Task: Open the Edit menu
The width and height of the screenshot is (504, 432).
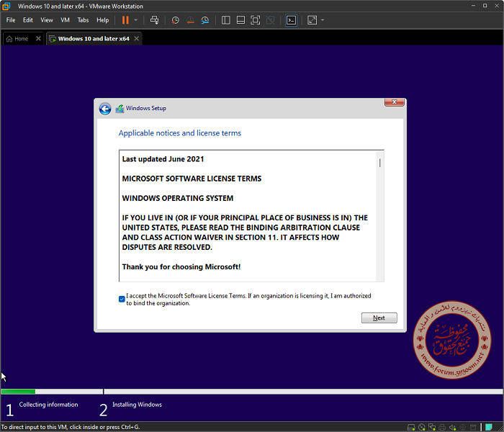Action: pyautogui.click(x=28, y=20)
